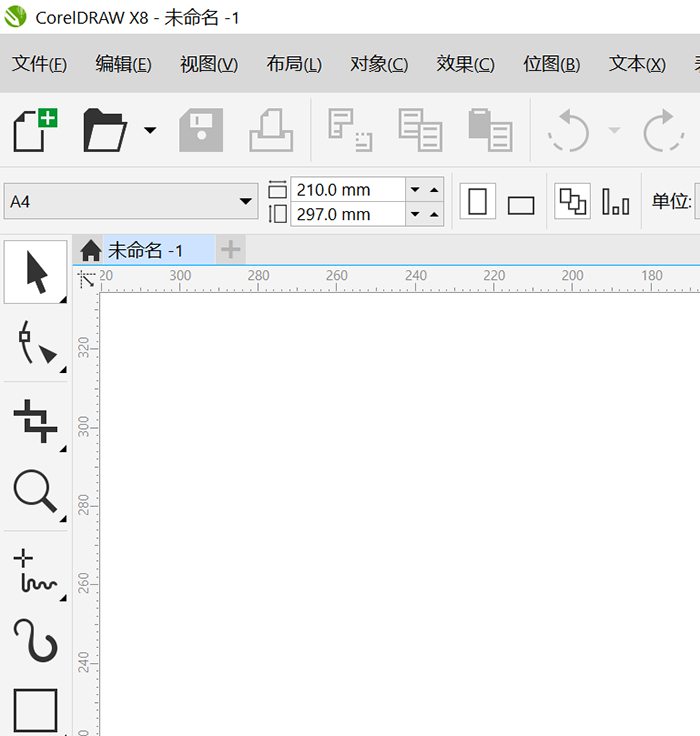
Task: Open the Object menu 对象(C)
Action: pos(379,64)
